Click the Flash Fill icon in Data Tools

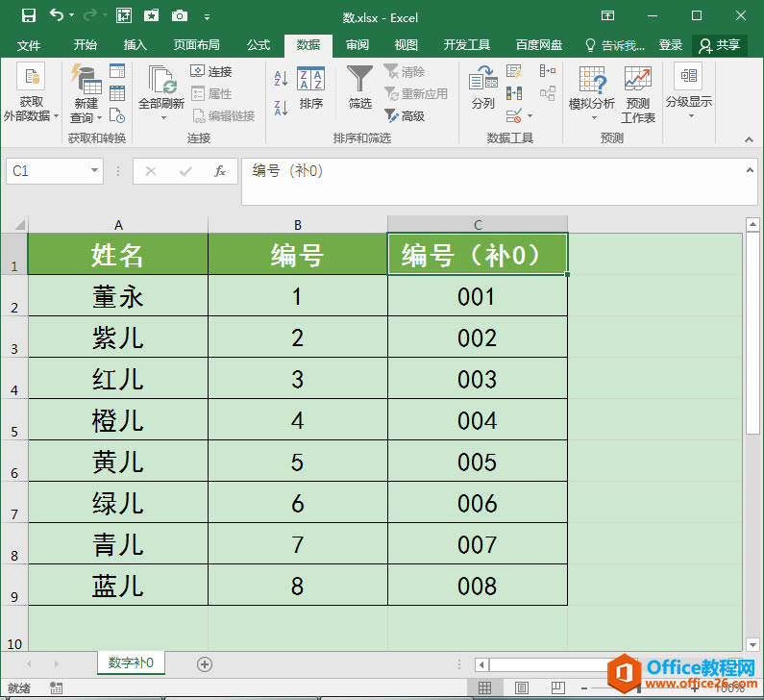coord(513,71)
